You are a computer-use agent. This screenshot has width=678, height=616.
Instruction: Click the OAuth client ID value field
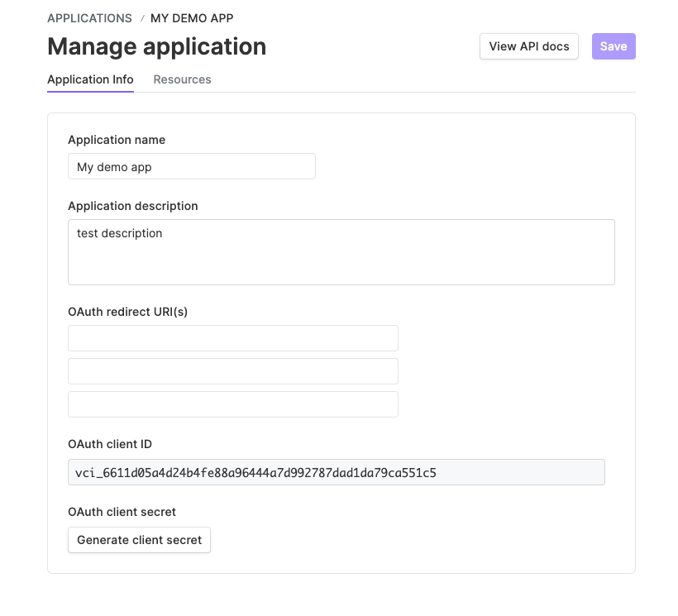click(337, 472)
